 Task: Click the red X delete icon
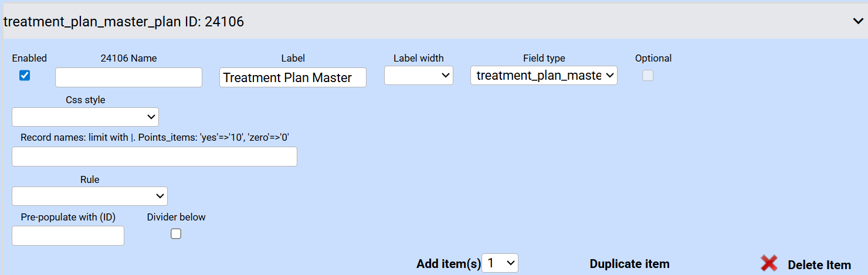[x=769, y=264]
